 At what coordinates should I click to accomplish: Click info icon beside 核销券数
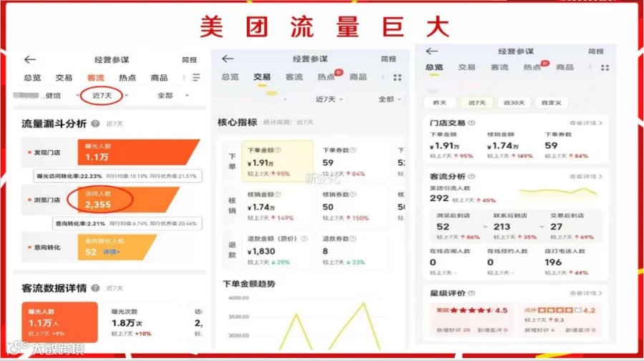point(353,194)
